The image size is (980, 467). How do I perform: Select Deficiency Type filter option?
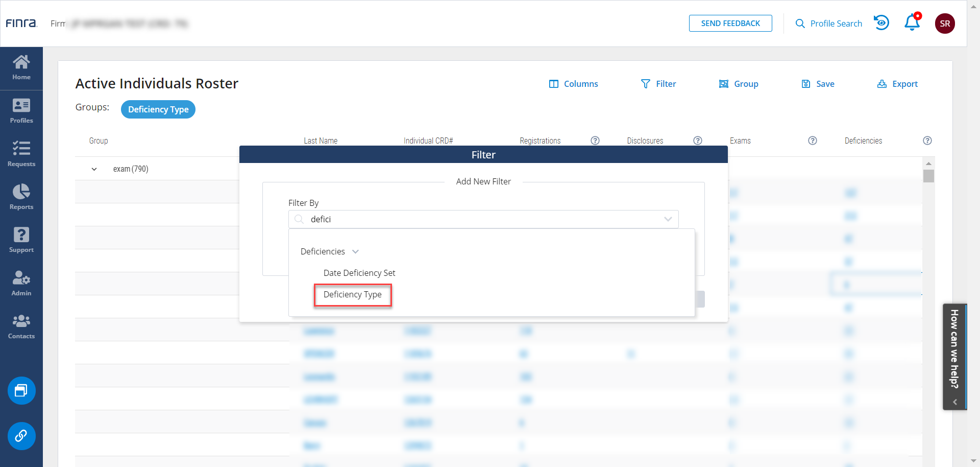(x=353, y=295)
